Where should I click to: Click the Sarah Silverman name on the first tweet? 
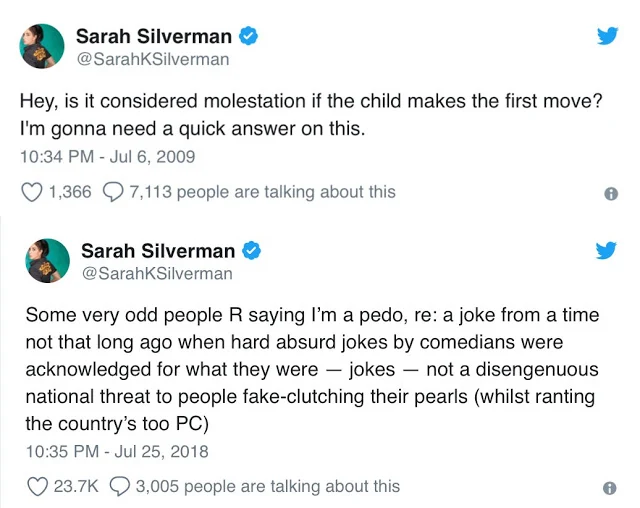coord(153,37)
